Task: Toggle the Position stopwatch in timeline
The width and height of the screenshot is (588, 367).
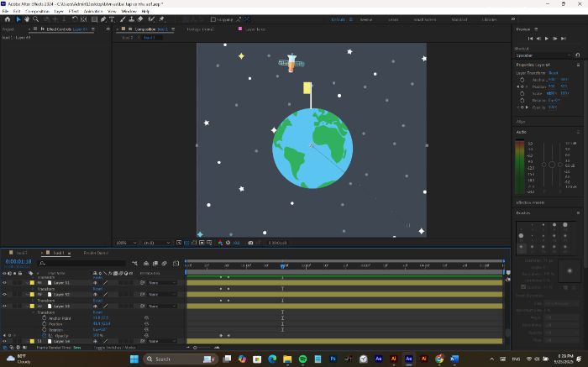Action: [45, 323]
